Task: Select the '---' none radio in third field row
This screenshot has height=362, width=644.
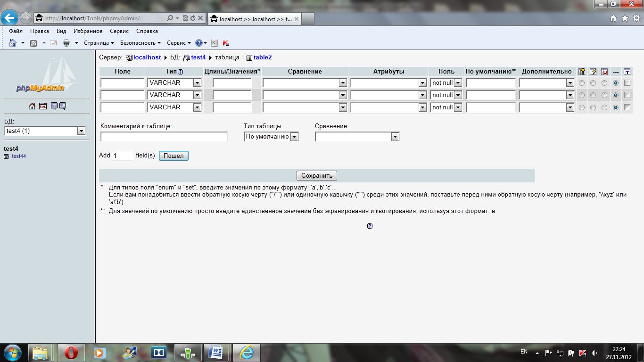Action: coord(616,107)
